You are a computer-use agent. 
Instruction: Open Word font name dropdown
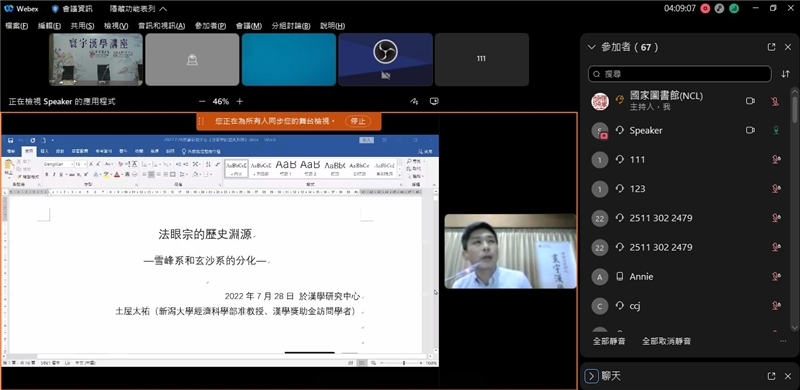click(71, 164)
